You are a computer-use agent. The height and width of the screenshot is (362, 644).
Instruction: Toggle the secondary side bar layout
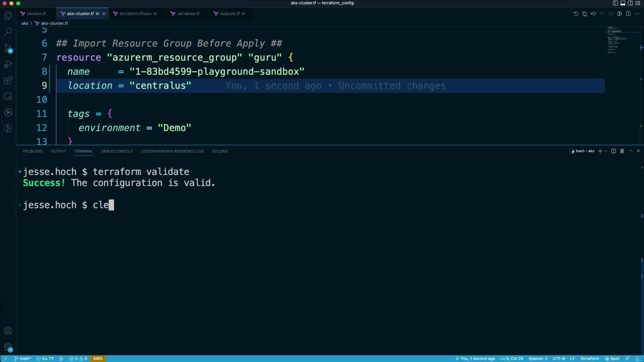tap(630, 3)
